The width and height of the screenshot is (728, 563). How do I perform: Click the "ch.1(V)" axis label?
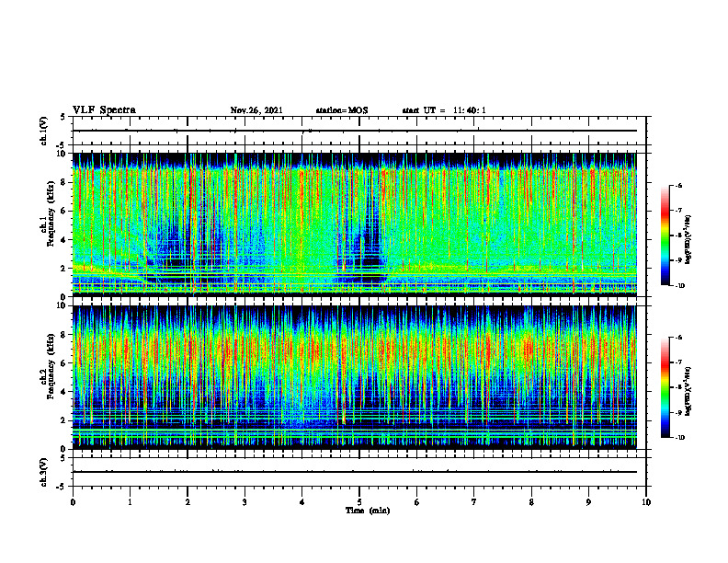click(x=43, y=131)
